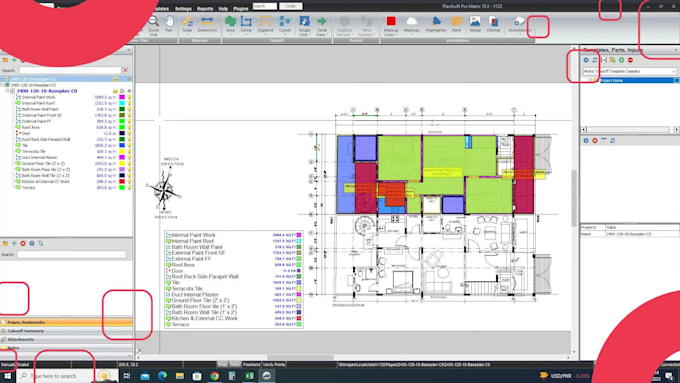680x383 pixels.
Task: Switch to Pages, Bookmarks section
Action: click(66, 322)
